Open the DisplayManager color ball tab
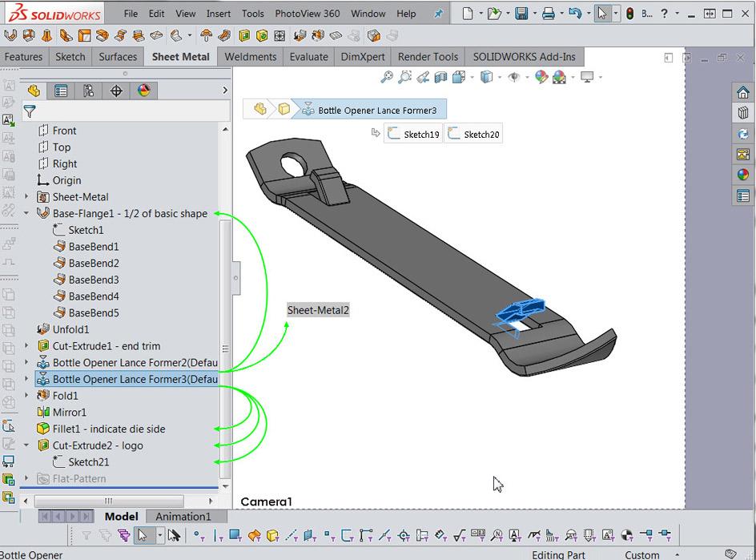The width and height of the screenshot is (756, 560). 143,91
